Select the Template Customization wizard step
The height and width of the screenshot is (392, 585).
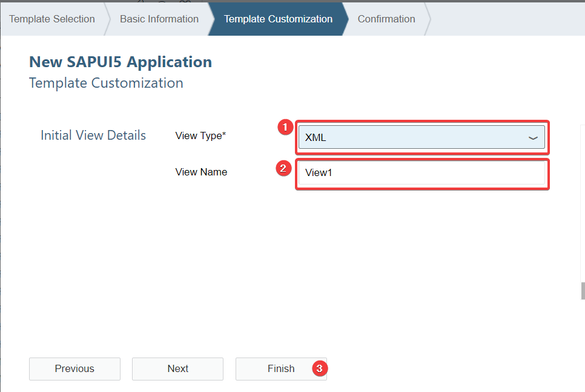pos(278,19)
